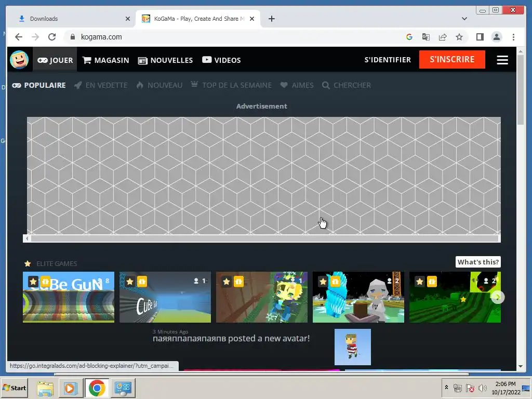The width and height of the screenshot is (532, 399).
Task: Click star badge on green blocks thumbnail
Action: [420, 281]
